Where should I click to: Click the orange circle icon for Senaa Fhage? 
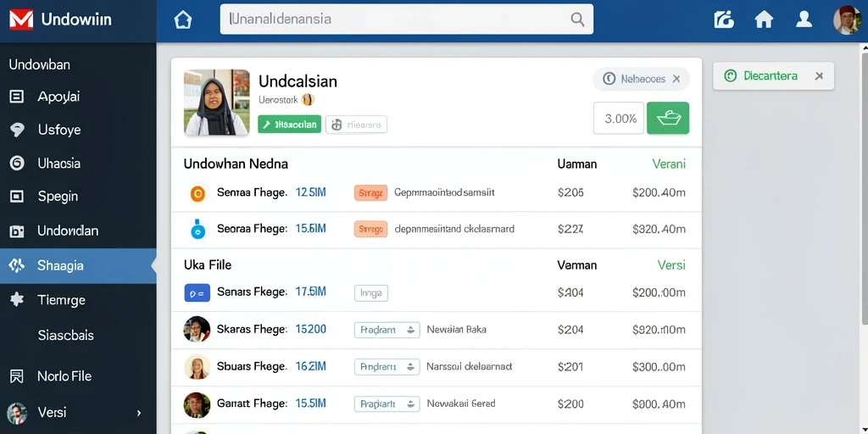click(198, 193)
